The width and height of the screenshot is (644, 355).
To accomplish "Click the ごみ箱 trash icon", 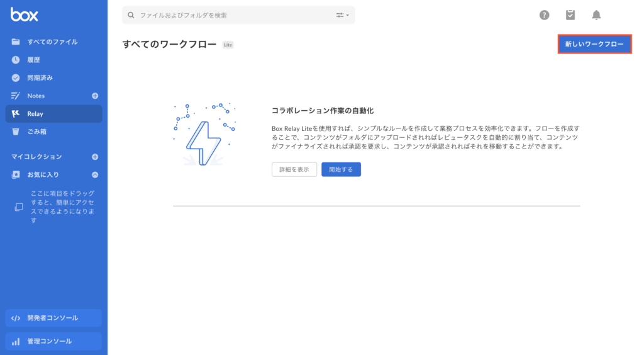I will pyautogui.click(x=16, y=132).
